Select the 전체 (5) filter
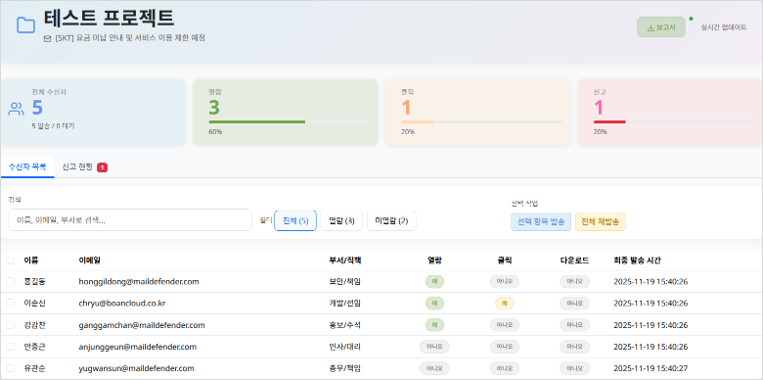 pyautogui.click(x=295, y=221)
